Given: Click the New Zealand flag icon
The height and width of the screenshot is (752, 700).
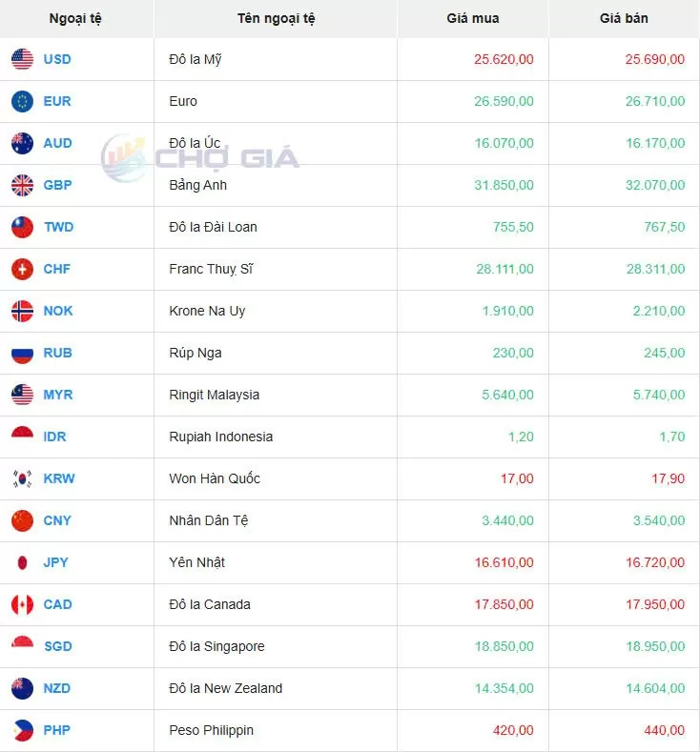Looking at the screenshot, I should coord(22,688).
